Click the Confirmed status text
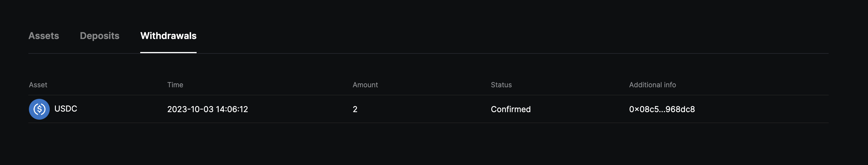The height and width of the screenshot is (165, 868). (511, 109)
